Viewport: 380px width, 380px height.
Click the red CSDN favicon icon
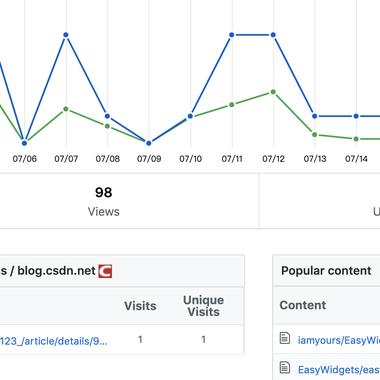point(105,271)
